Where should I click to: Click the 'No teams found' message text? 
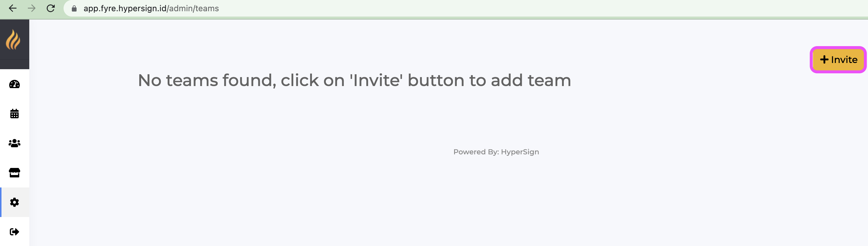354,80
